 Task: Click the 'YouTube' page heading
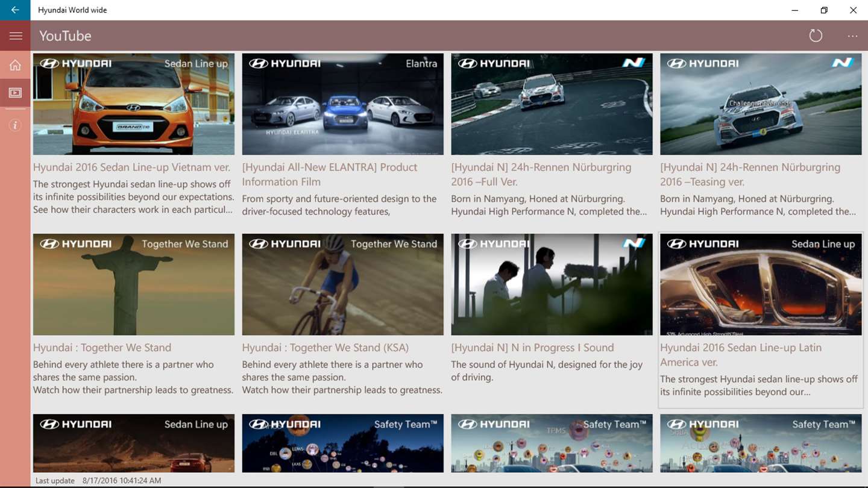[x=65, y=36]
